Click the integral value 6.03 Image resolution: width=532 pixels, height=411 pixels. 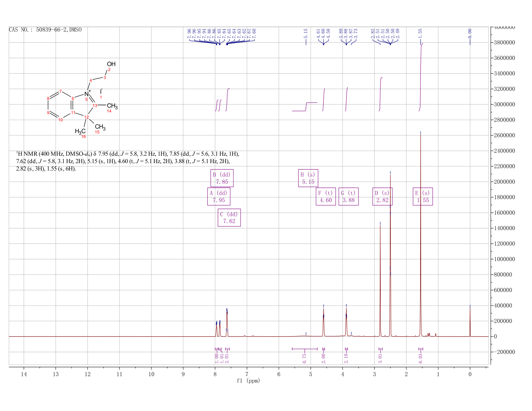pyautogui.click(x=420, y=358)
